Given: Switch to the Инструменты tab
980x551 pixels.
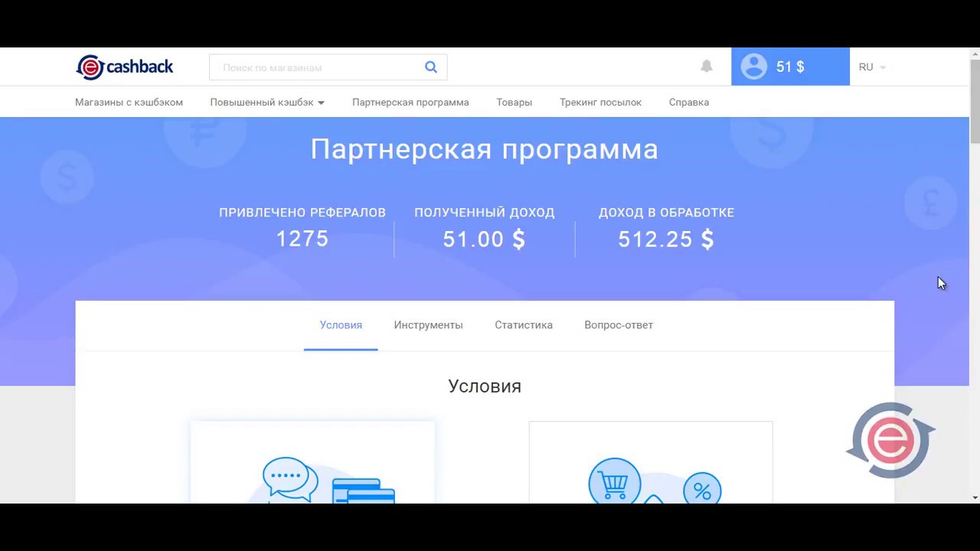Looking at the screenshot, I should [x=428, y=325].
